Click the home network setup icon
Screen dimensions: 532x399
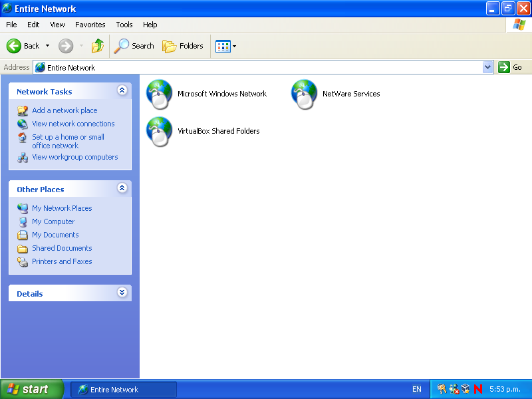[23, 138]
